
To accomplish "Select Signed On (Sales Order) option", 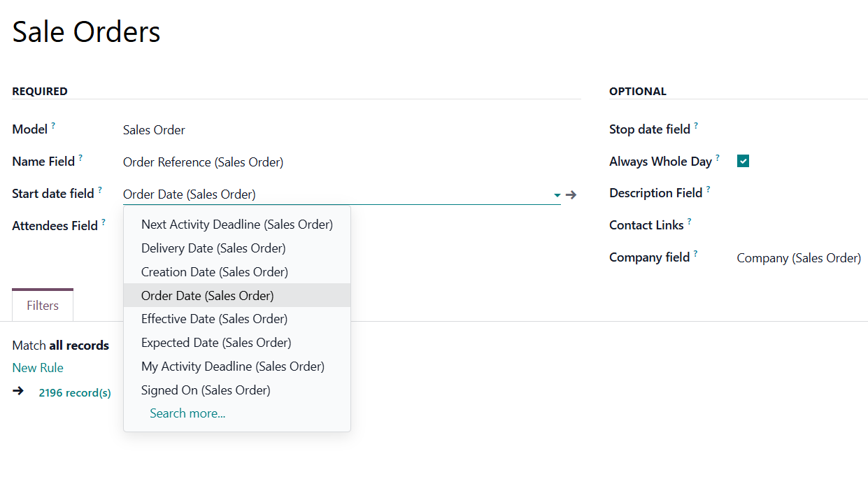I will (x=206, y=390).
